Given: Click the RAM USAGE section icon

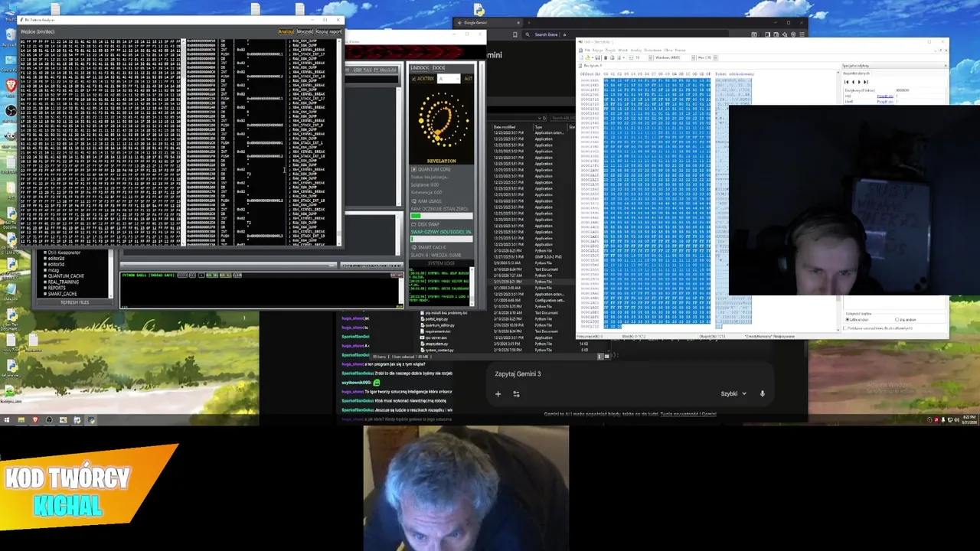Looking at the screenshot, I should 413,201.
